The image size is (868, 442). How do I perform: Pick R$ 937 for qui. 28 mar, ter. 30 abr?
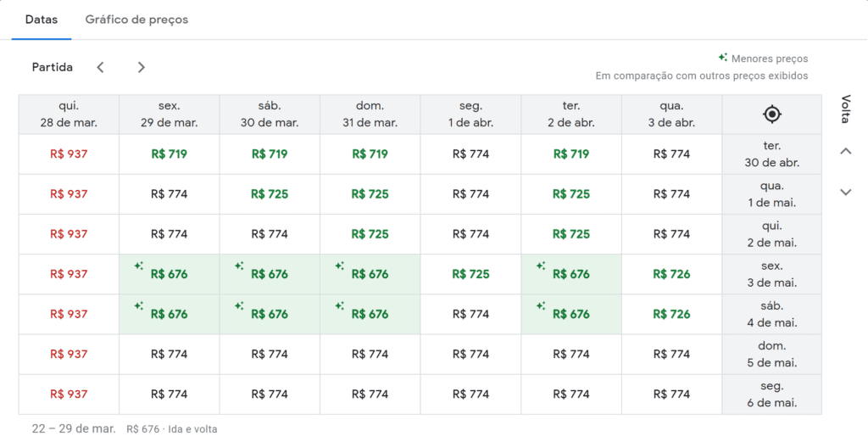click(x=69, y=154)
